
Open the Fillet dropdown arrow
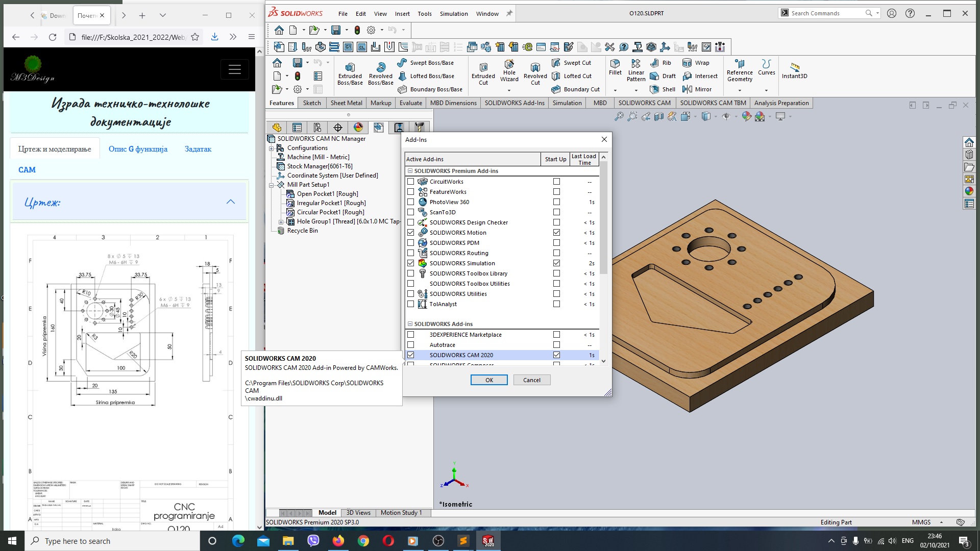coord(615,90)
